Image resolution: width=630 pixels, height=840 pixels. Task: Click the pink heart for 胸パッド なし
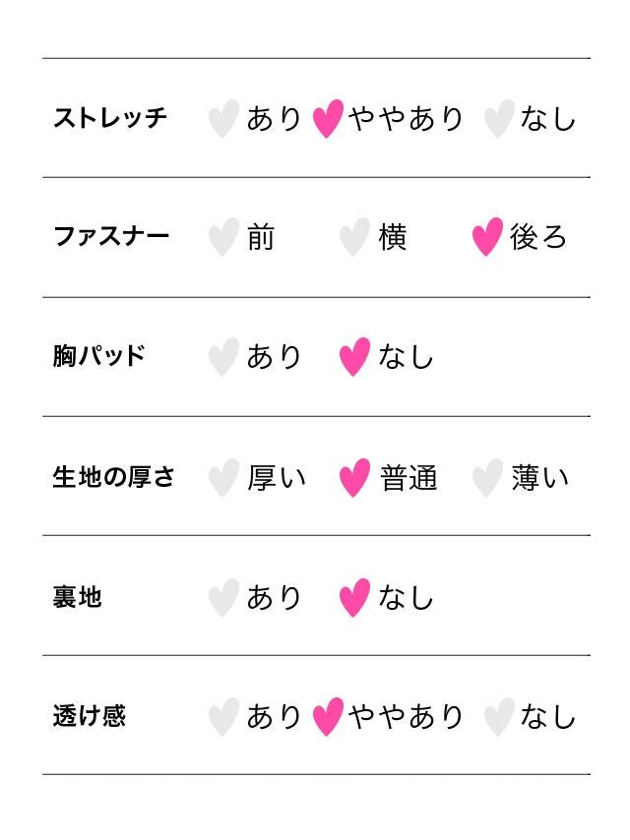pos(354,357)
